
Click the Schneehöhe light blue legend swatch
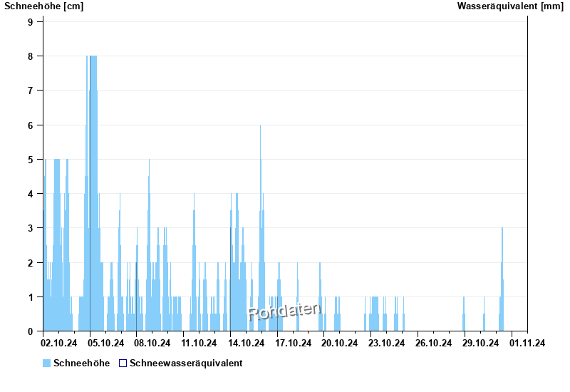[x=46, y=363]
